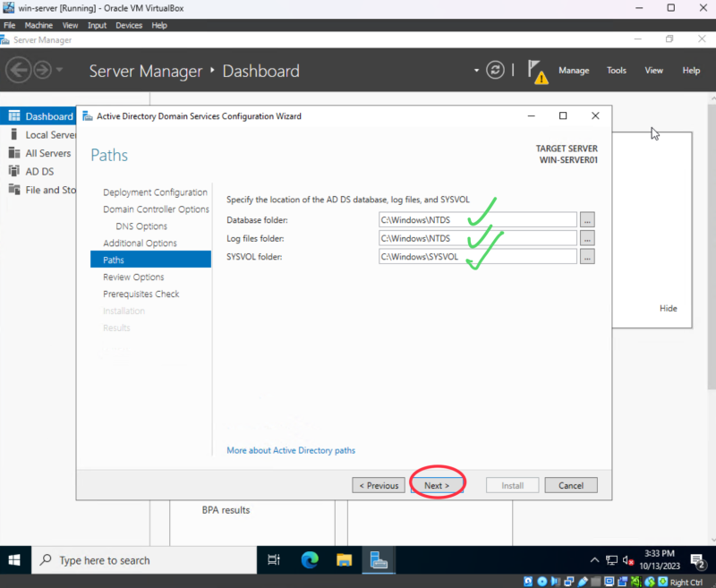Open Microsoft Edge from the taskbar
This screenshot has height=588, width=716.
coord(310,560)
